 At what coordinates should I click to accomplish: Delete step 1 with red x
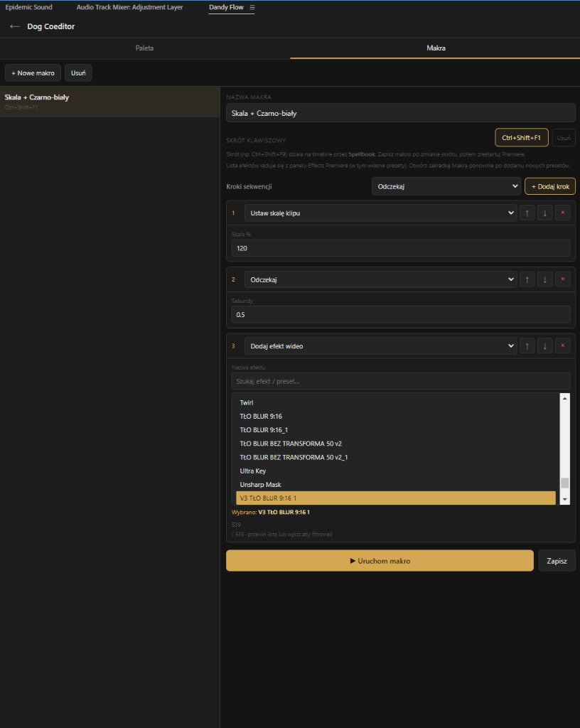click(x=563, y=213)
